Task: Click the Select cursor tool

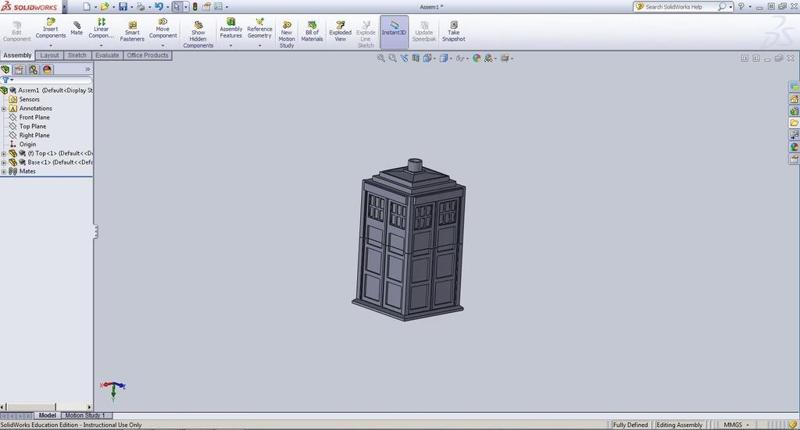Action: pos(177,7)
